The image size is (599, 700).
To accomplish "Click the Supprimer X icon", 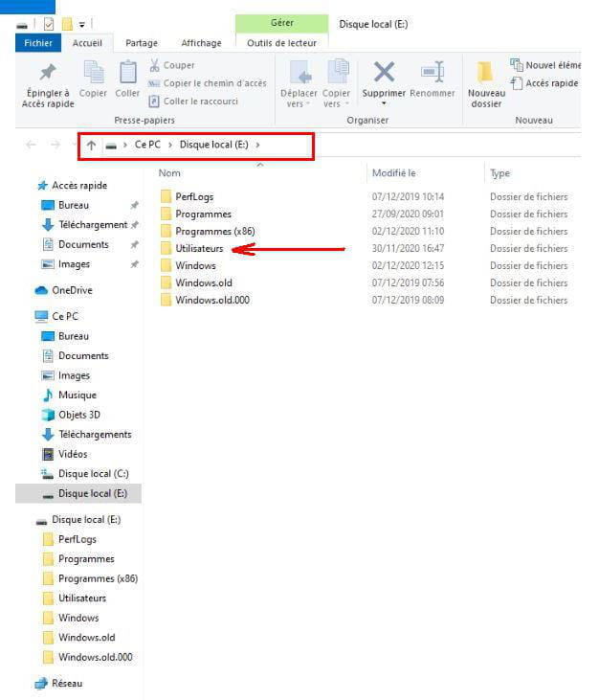I will tap(384, 72).
